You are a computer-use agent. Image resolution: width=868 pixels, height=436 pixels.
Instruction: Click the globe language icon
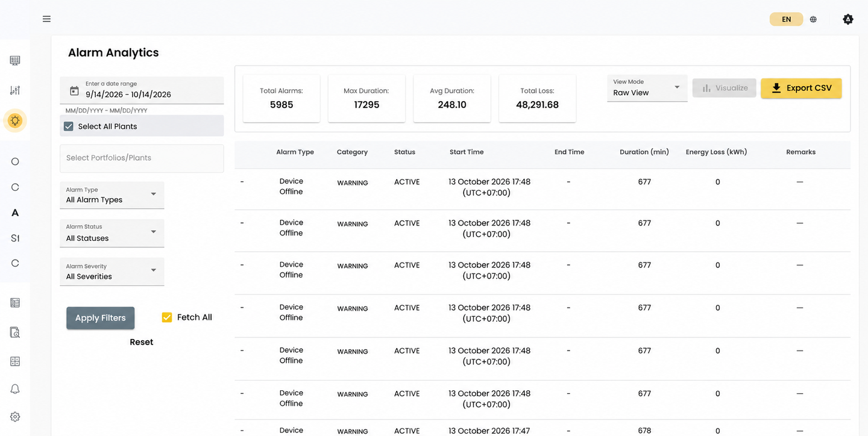(x=813, y=19)
